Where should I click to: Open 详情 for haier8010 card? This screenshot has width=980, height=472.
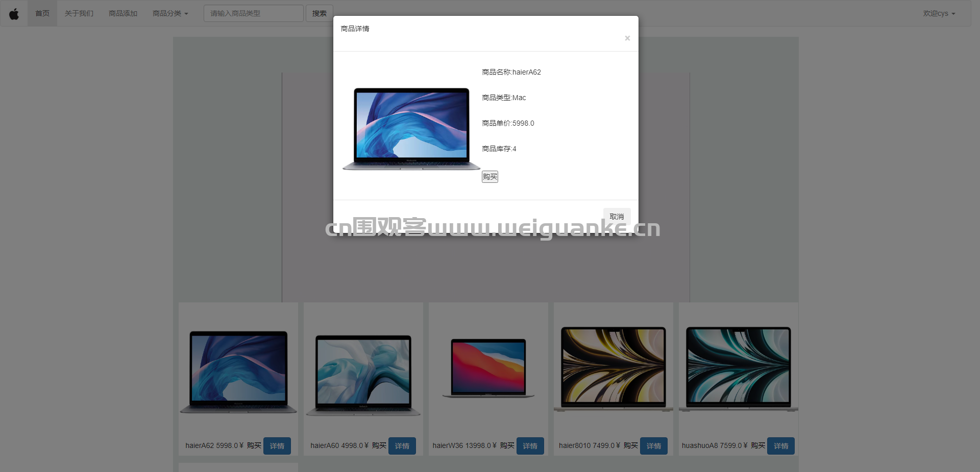pos(654,446)
